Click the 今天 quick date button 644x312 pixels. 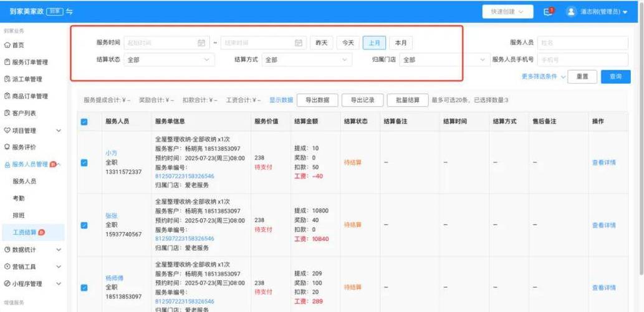click(x=348, y=43)
